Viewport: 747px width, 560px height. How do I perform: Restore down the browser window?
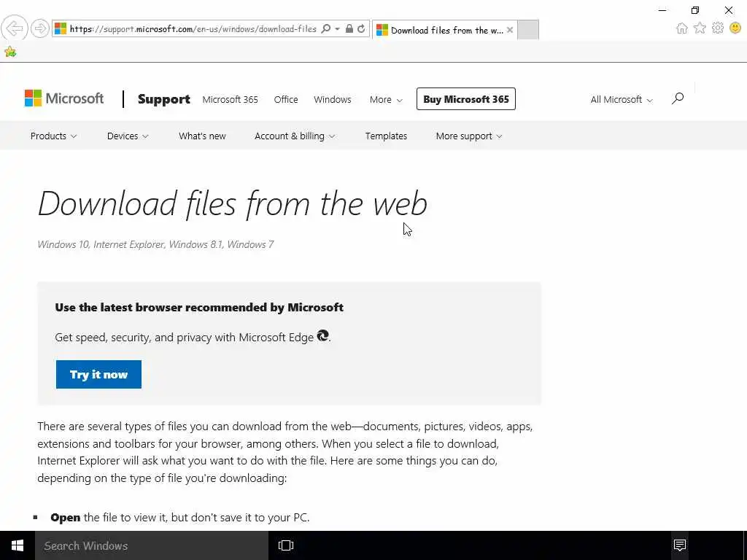(695, 10)
